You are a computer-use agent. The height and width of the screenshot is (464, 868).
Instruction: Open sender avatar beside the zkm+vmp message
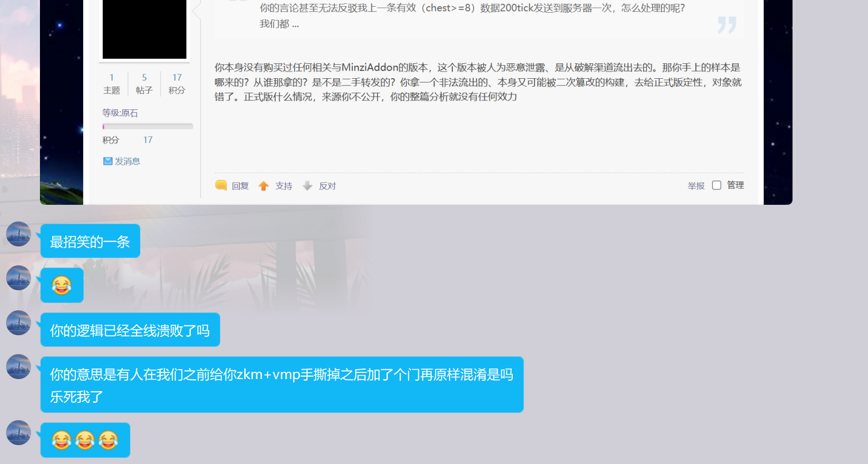(18, 366)
